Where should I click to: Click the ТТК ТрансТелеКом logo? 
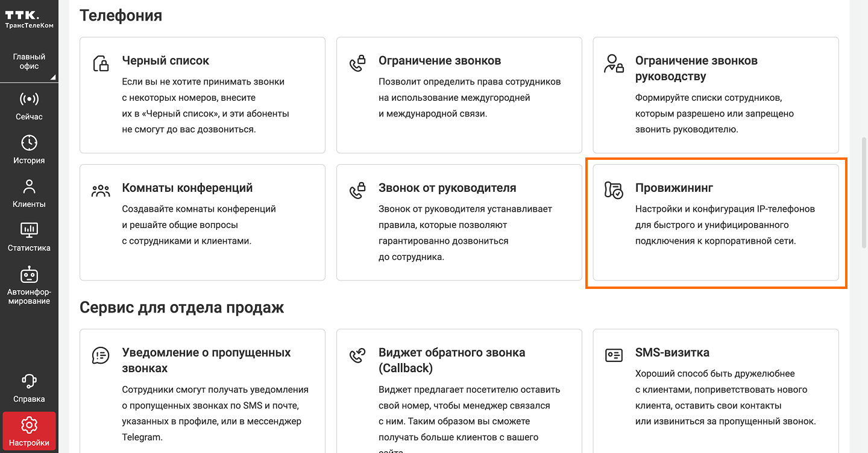(x=29, y=19)
